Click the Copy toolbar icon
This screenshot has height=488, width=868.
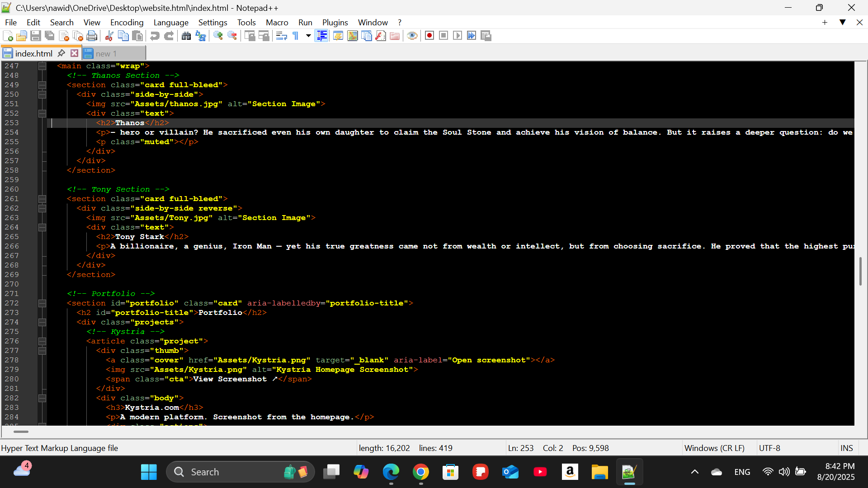[x=123, y=36]
